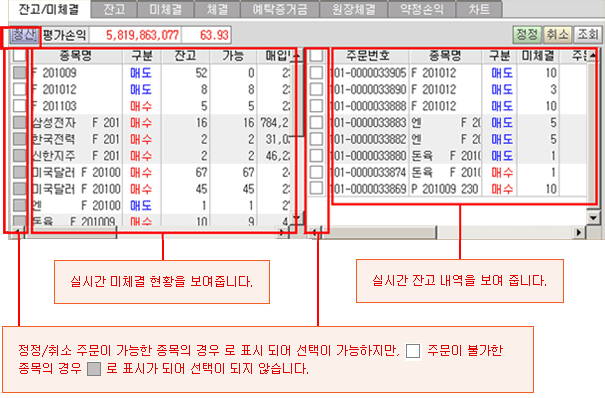Click the down arrow of balance table scrollbar

[297, 219]
